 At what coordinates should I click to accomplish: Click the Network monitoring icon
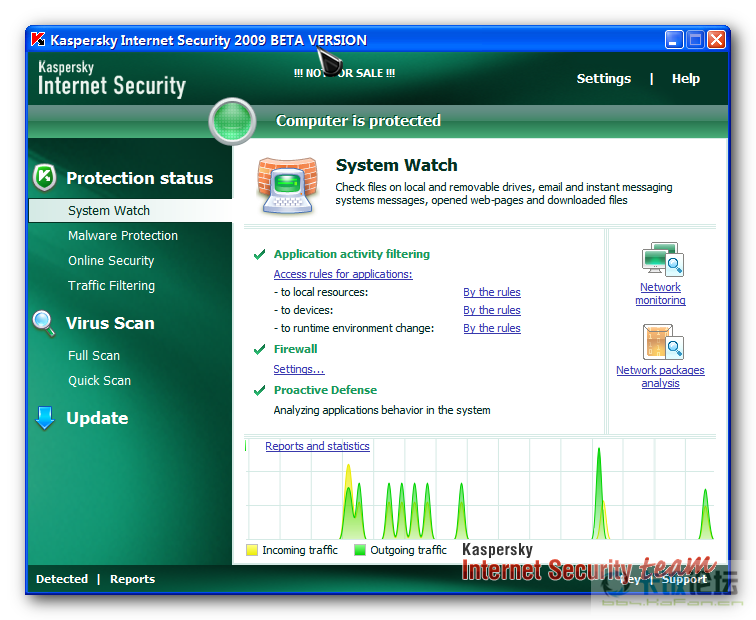[662, 259]
